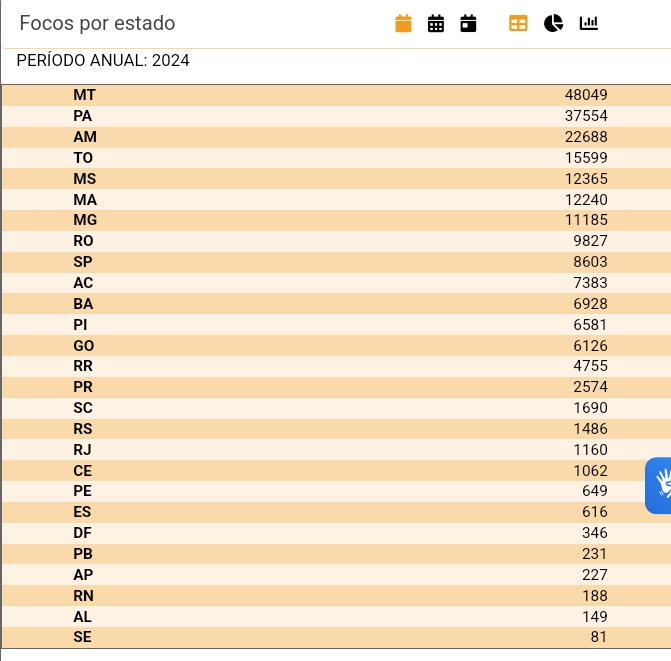This screenshot has height=661, width=671.
Task: Click the DF row value 346
Action: (594, 533)
